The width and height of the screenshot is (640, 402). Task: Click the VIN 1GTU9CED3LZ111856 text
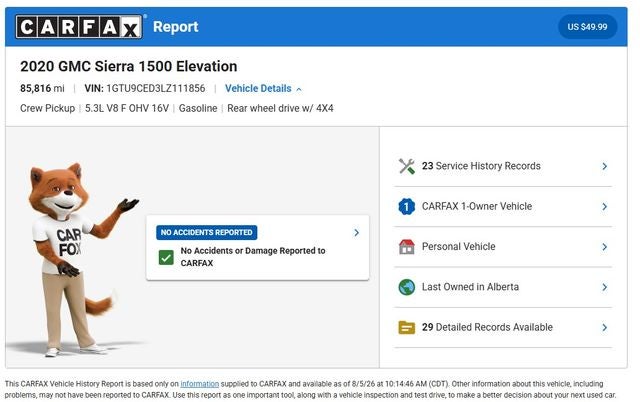pos(145,89)
